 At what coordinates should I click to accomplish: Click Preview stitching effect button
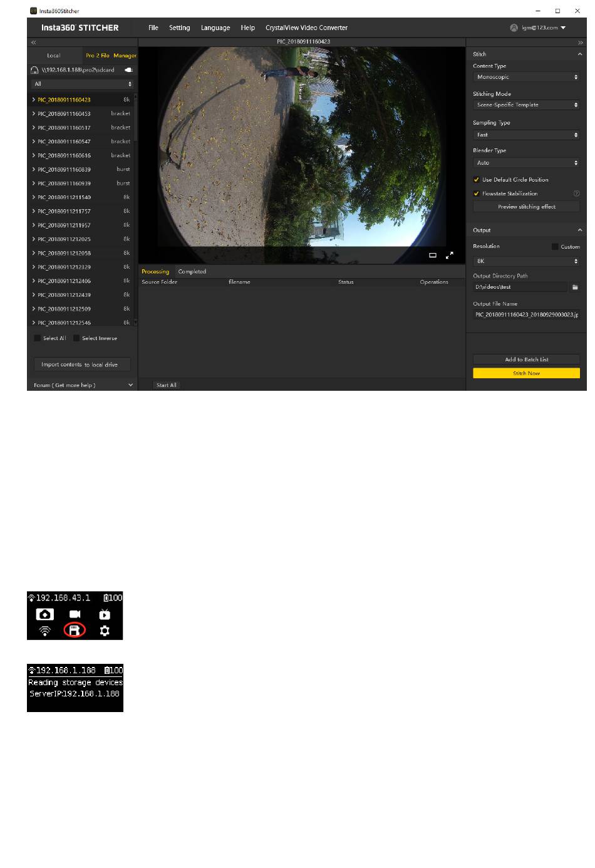(x=527, y=207)
